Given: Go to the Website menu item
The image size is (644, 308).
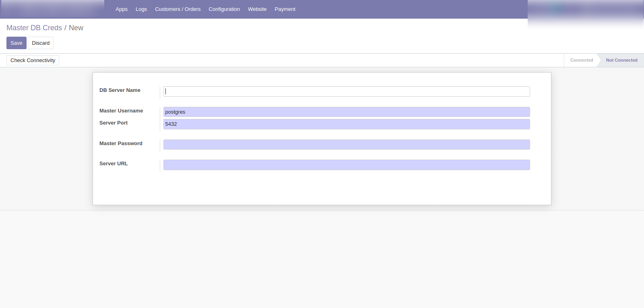Looking at the screenshot, I should [257, 9].
